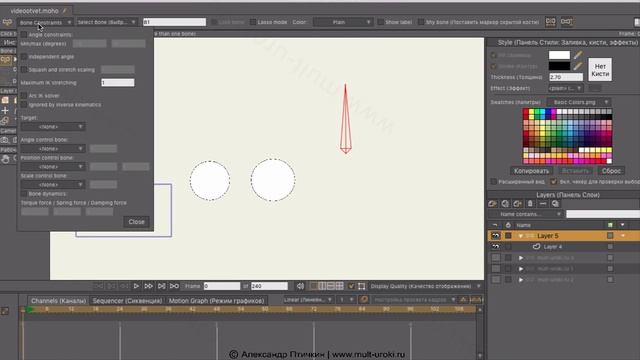
Task: Select the highlighted bone tool in the left toolbar
Action: [x=5, y=60]
